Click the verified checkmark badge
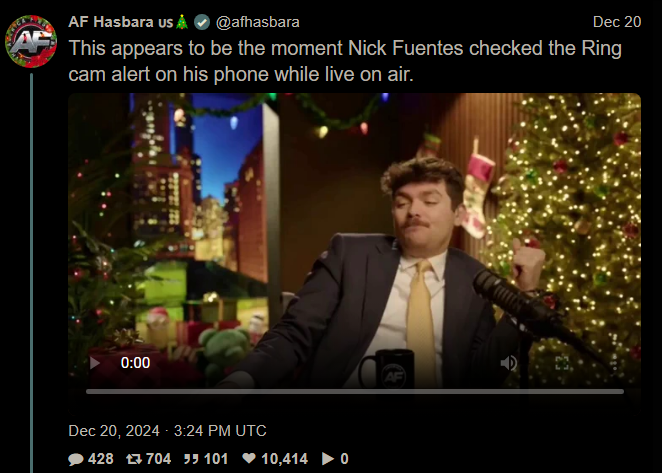 202,22
